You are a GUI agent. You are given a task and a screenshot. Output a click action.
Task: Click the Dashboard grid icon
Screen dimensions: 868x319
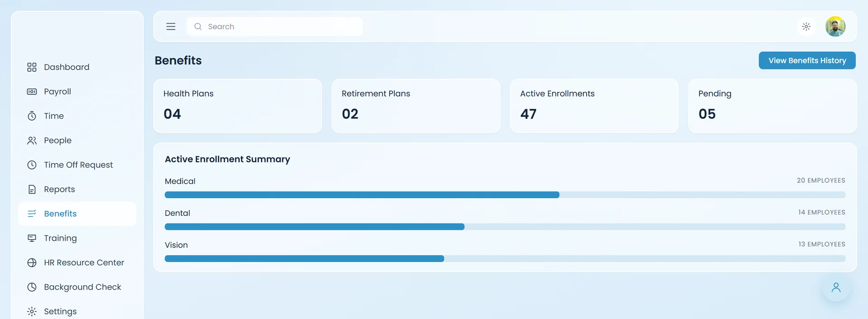pyautogui.click(x=32, y=67)
